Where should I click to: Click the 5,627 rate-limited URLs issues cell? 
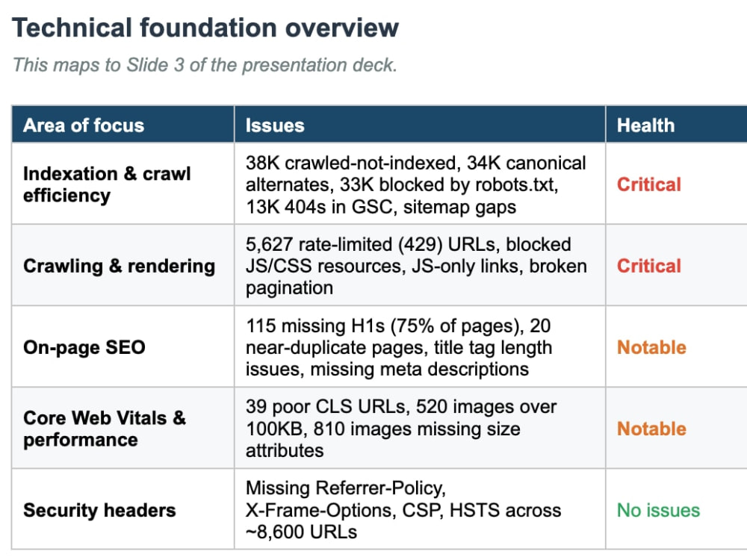[x=420, y=265]
